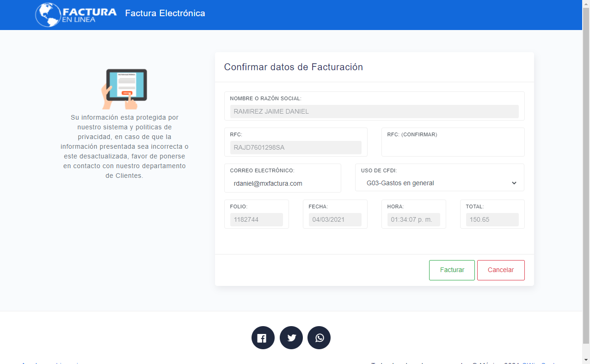The image size is (590, 364).
Task: Open the Twitter social icon
Action: coord(291,338)
